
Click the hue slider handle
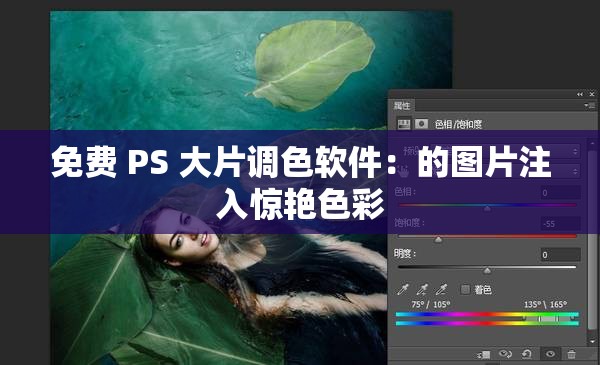(487, 208)
